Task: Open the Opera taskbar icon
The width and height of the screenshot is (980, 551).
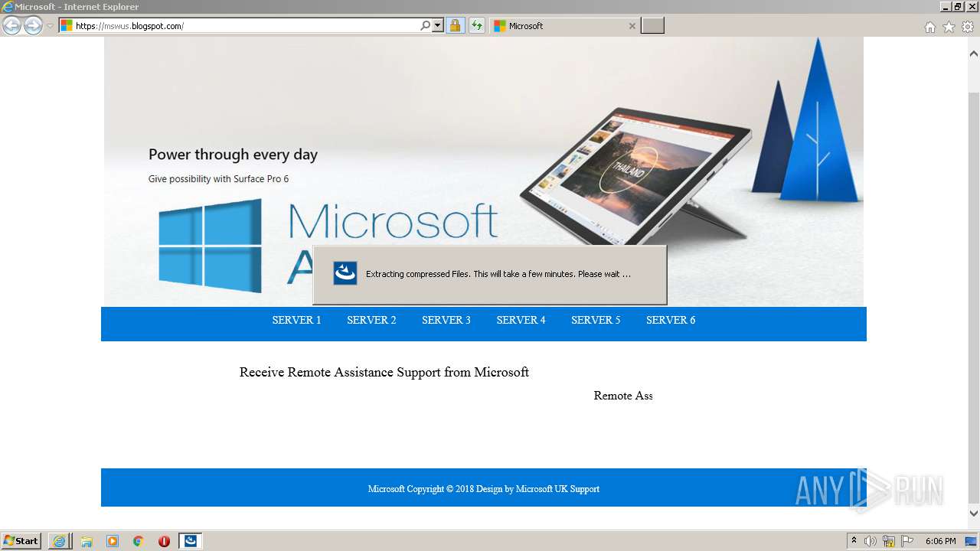Action: click(x=164, y=541)
